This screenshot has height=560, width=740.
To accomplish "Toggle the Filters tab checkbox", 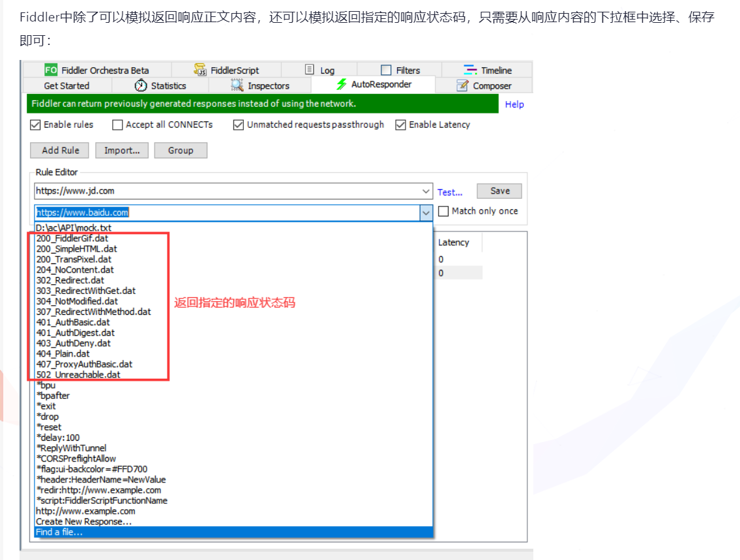I will pos(386,70).
